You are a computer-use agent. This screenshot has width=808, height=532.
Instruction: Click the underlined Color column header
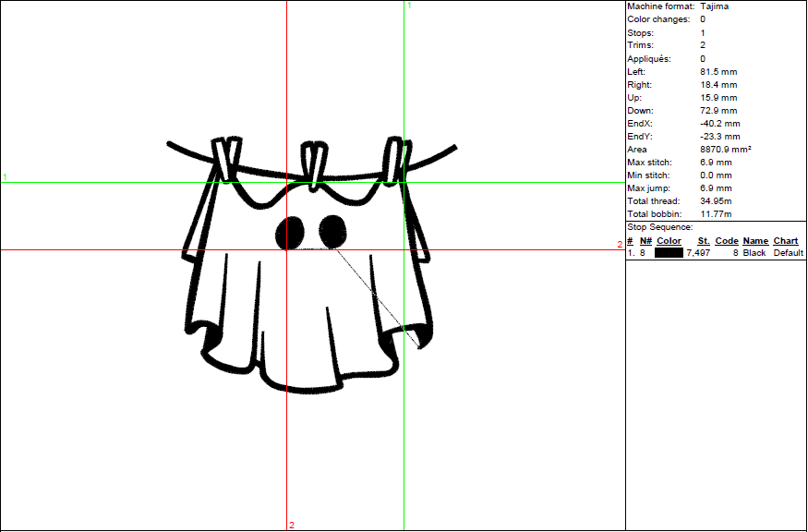click(x=669, y=241)
